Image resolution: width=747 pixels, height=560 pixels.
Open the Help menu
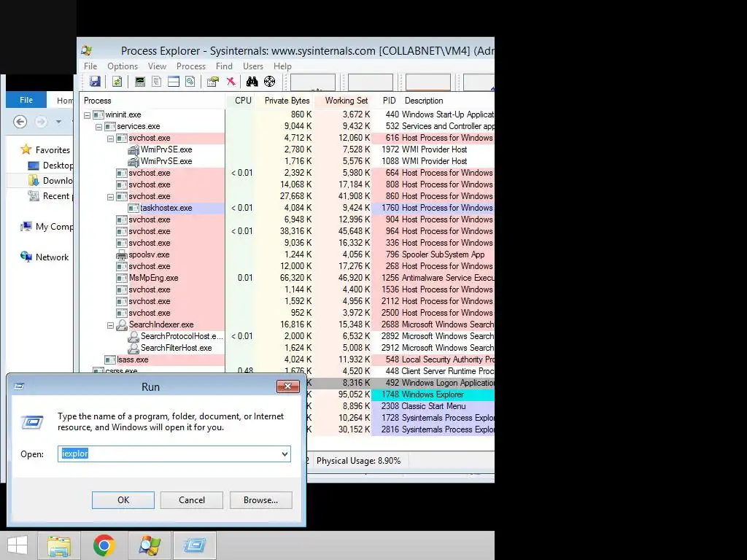coord(282,66)
